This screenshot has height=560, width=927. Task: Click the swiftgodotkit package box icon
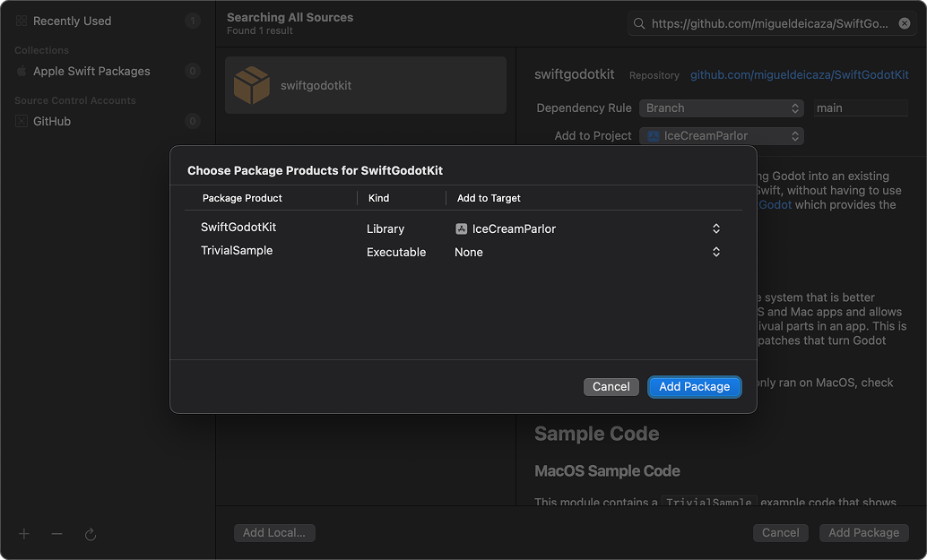pyautogui.click(x=252, y=85)
